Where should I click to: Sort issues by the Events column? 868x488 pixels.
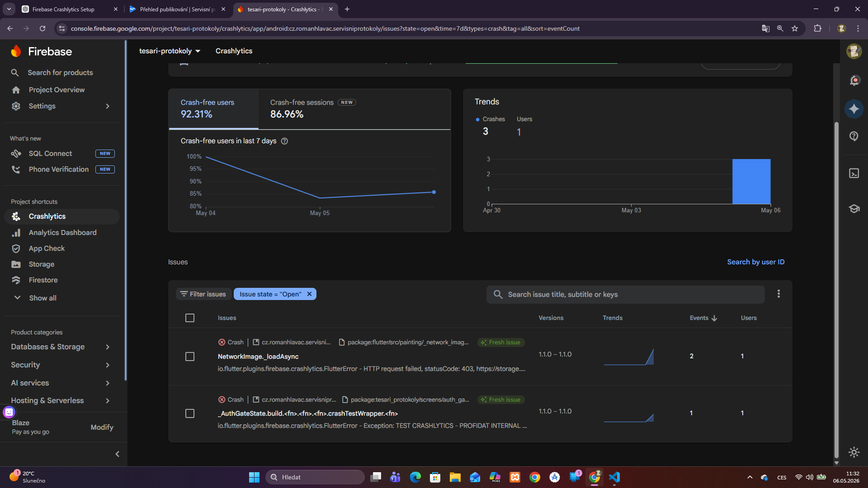[x=703, y=318]
